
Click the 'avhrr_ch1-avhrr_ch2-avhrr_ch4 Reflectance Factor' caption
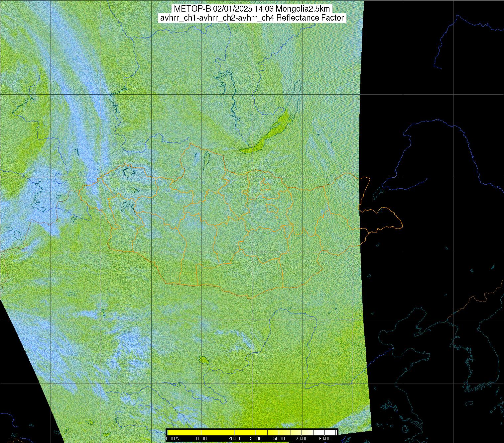pyautogui.click(x=252, y=18)
